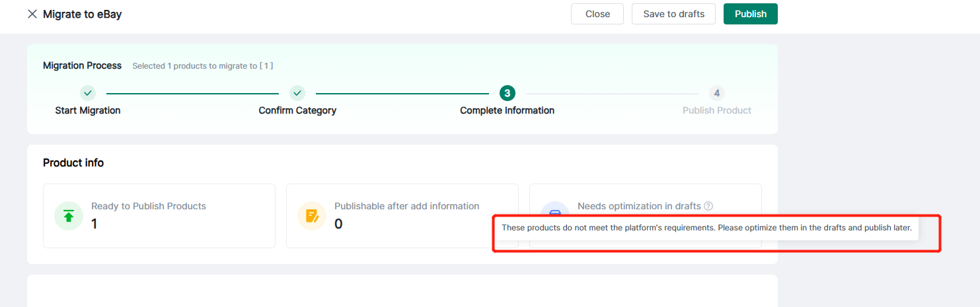Click the yellow edit note icon
980x307 pixels.
point(311,216)
